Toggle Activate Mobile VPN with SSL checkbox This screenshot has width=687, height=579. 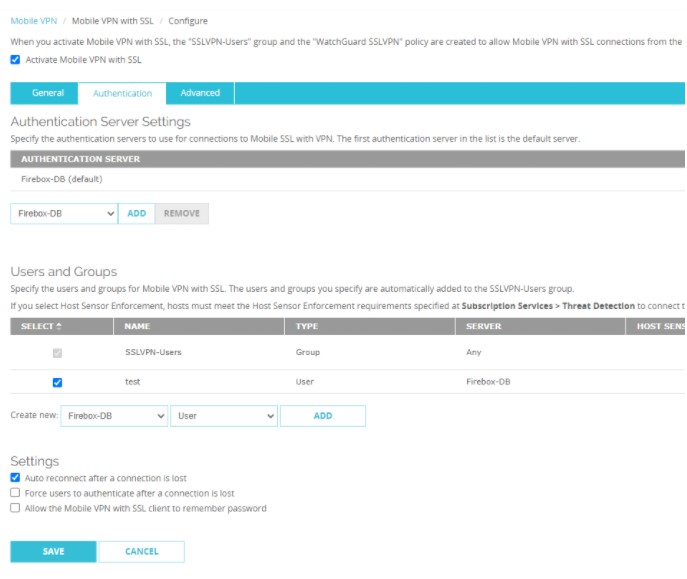click(x=15, y=60)
